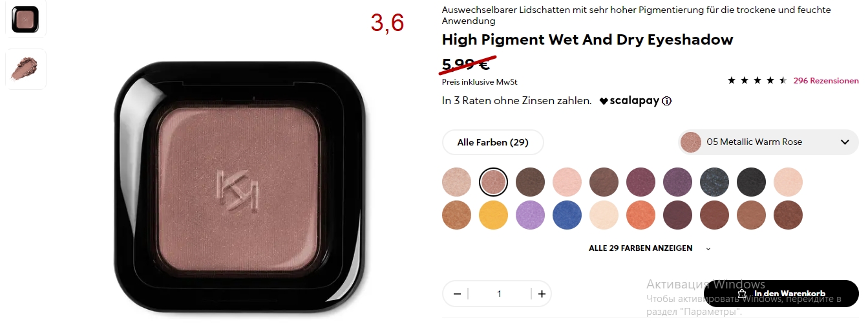The height and width of the screenshot is (324, 868).
Task: Pick the lilac purple color swatch
Action: point(530,215)
